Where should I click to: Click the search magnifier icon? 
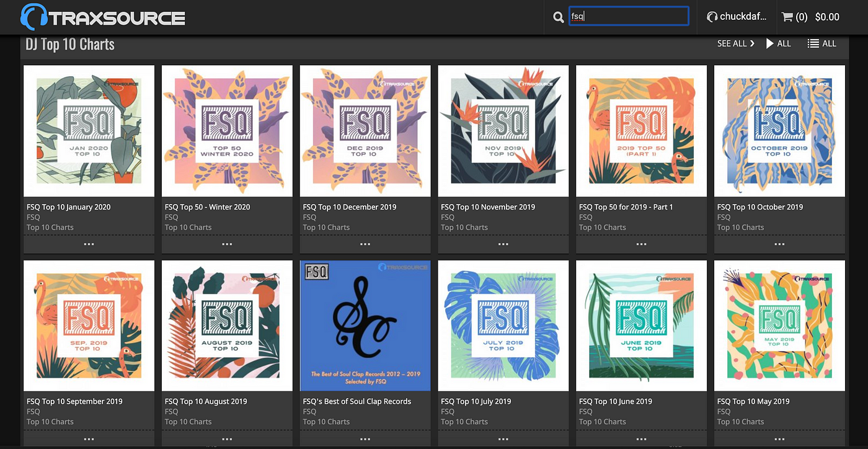(x=559, y=17)
